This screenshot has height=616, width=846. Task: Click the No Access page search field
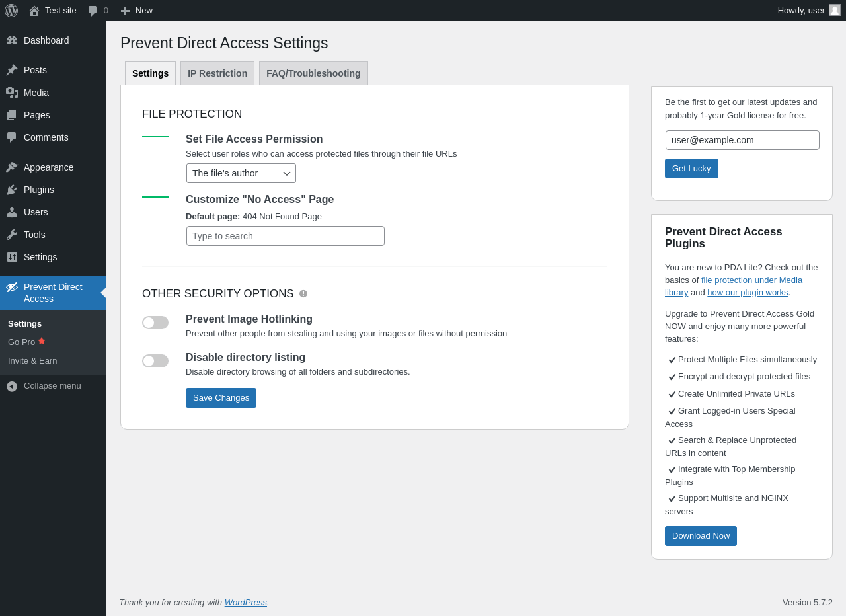point(286,236)
